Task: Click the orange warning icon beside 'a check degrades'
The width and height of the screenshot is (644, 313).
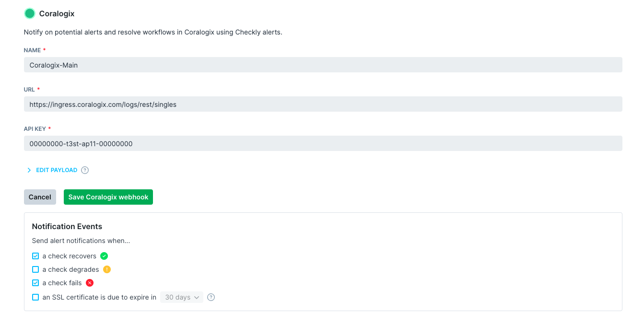Action: (106, 269)
